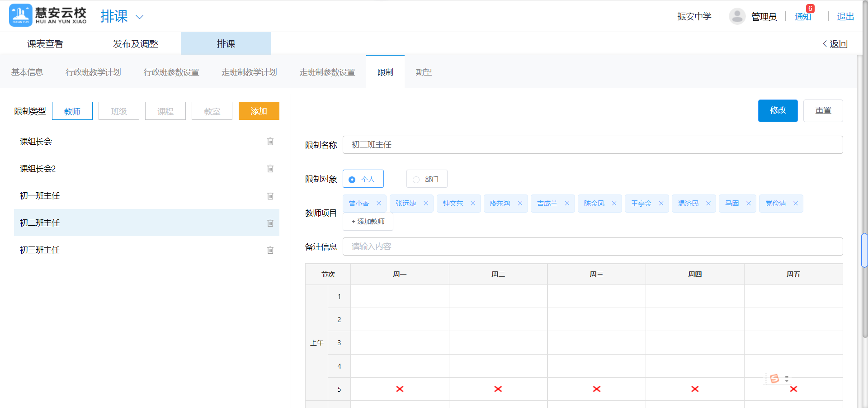The width and height of the screenshot is (868, 408).
Task: Click the orange 添加 button
Action: tap(259, 111)
